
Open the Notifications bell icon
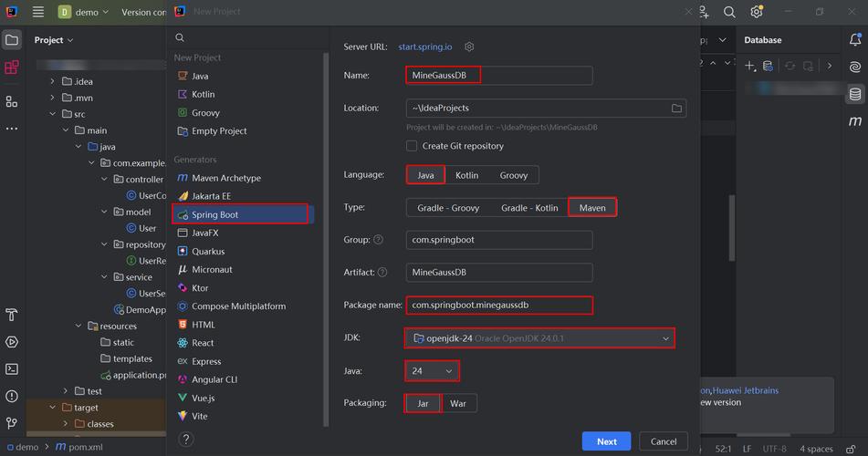(854, 40)
